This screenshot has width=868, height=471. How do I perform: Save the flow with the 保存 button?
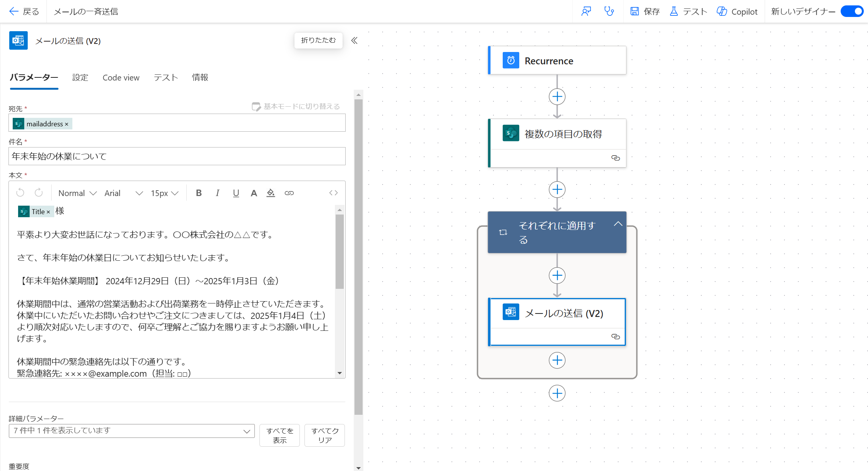point(645,12)
